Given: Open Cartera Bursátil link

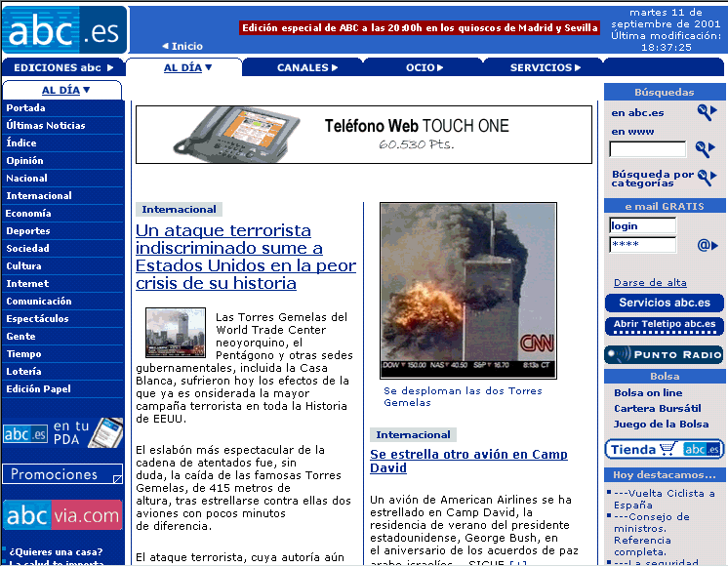Looking at the screenshot, I should pyautogui.click(x=658, y=408).
